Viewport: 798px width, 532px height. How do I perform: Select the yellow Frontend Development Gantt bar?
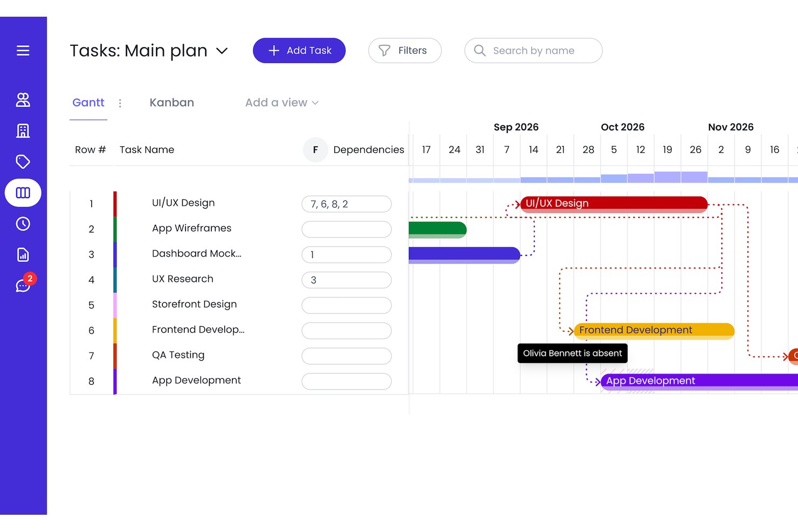point(654,331)
